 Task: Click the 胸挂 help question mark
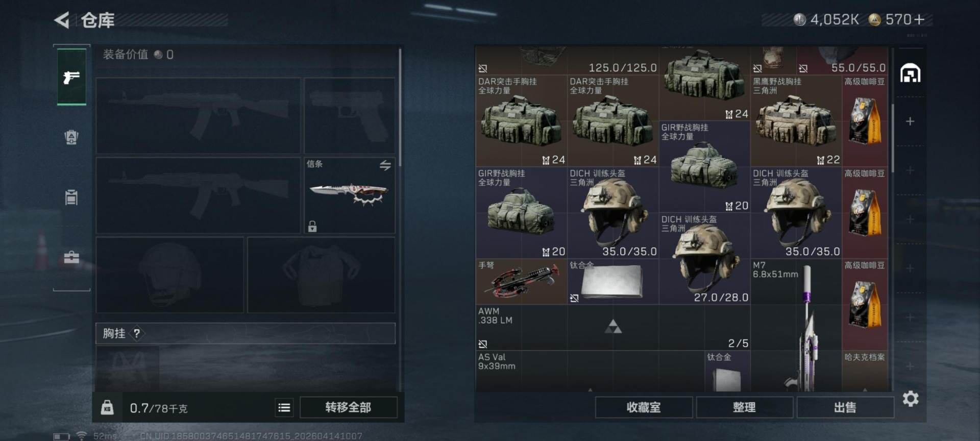pyautogui.click(x=136, y=333)
